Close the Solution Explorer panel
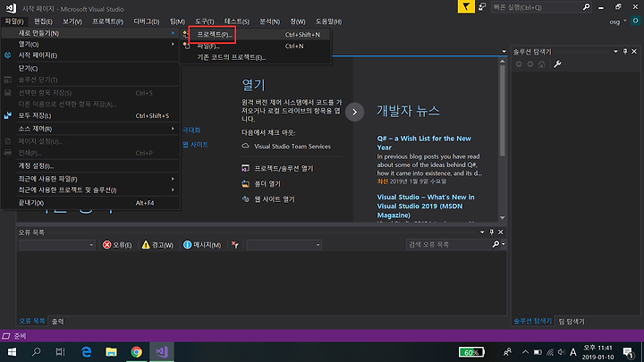644x362 pixels. tap(634, 51)
